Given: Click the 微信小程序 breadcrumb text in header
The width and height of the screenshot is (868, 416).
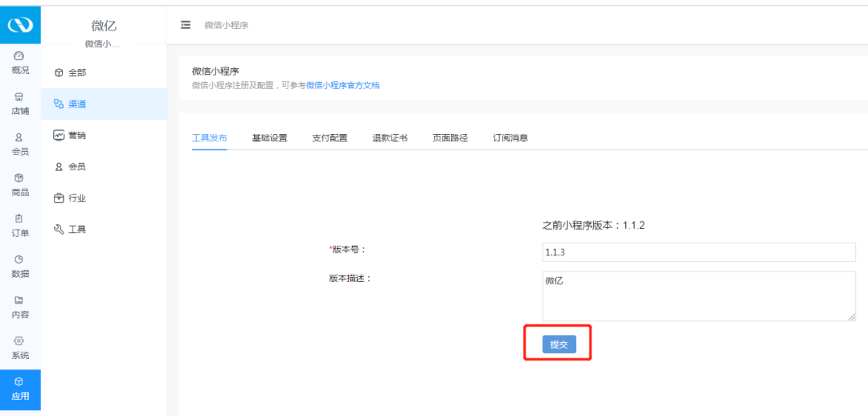Looking at the screenshot, I should pyautogui.click(x=227, y=25).
